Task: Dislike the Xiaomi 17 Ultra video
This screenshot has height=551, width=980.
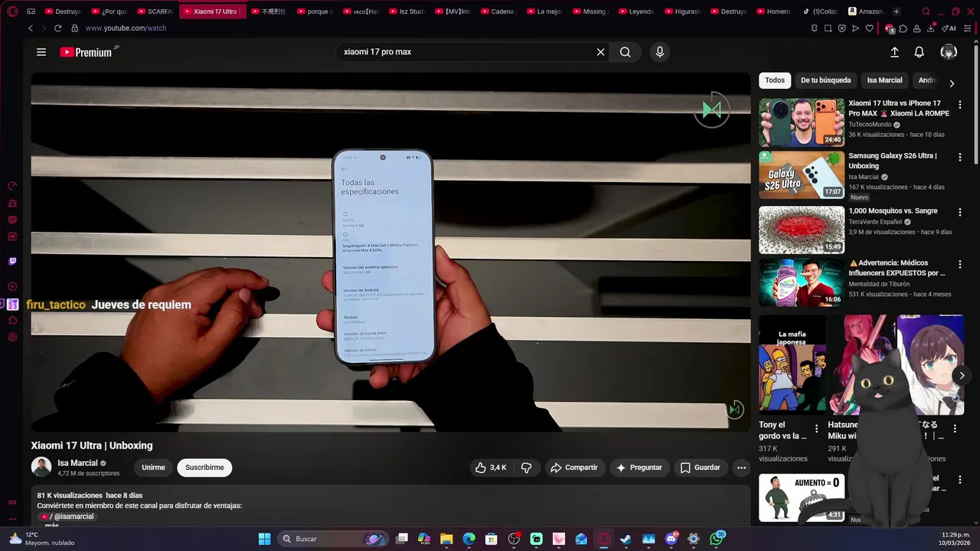Action: tap(527, 468)
